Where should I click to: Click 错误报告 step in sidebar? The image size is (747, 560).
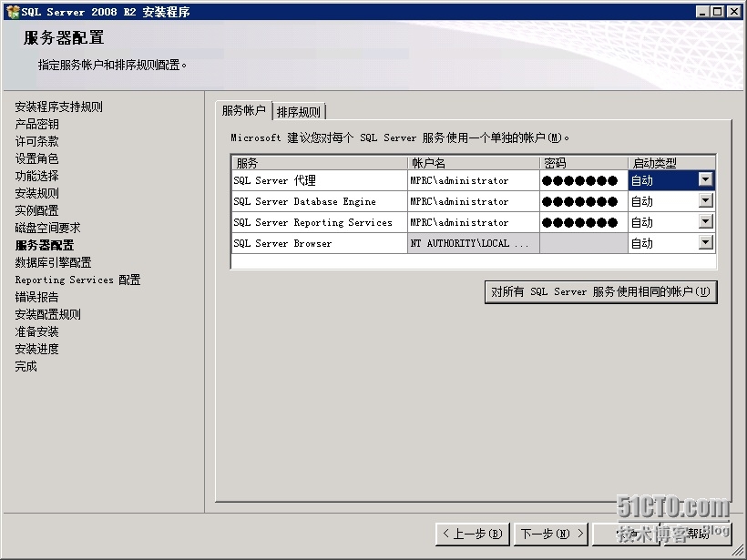[36, 297]
